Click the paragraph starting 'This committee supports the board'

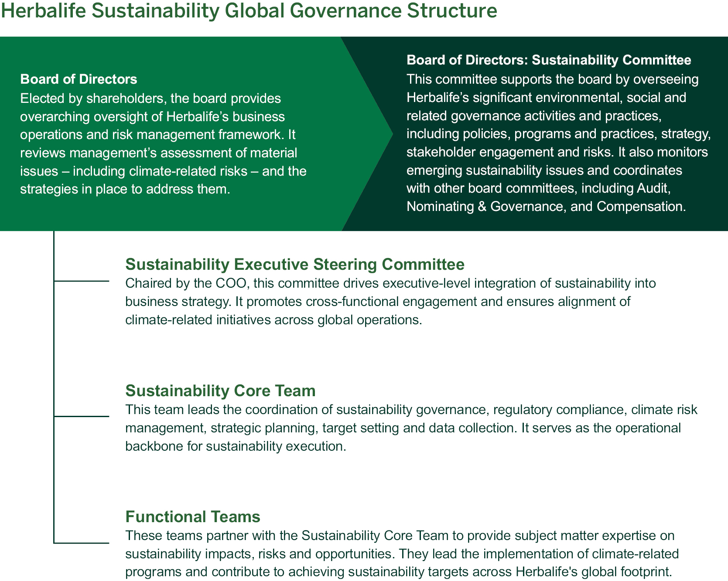coord(558,143)
